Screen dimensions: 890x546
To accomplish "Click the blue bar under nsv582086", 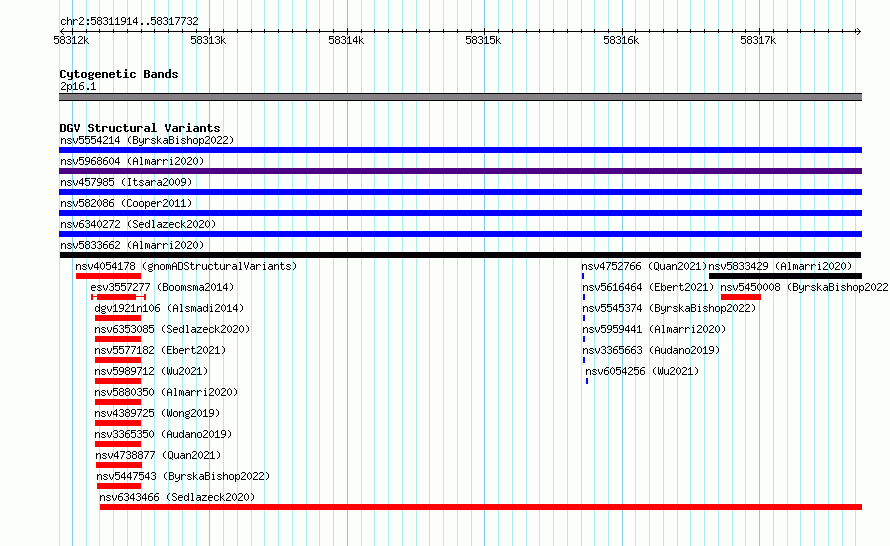I will [x=460, y=213].
